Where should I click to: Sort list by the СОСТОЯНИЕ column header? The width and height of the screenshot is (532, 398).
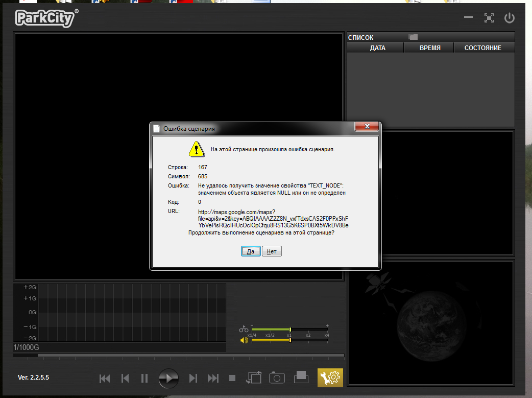tap(482, 48)
